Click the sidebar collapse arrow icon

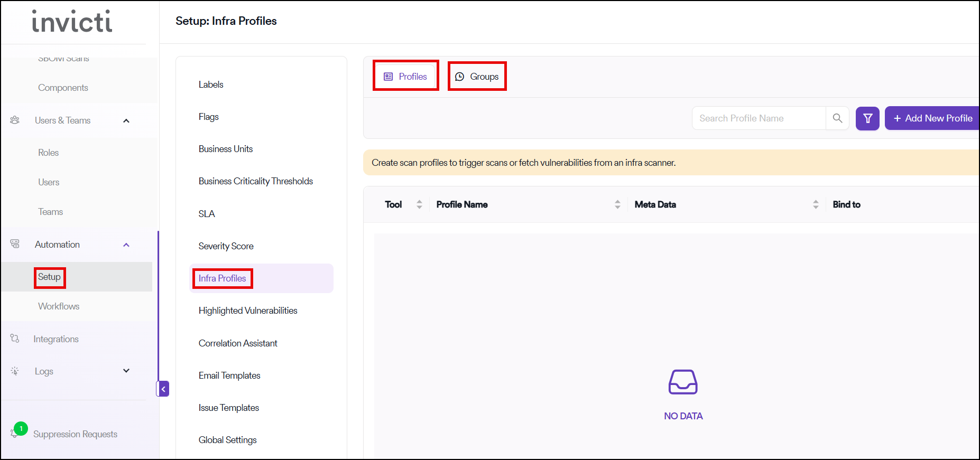tap(163, 389)
